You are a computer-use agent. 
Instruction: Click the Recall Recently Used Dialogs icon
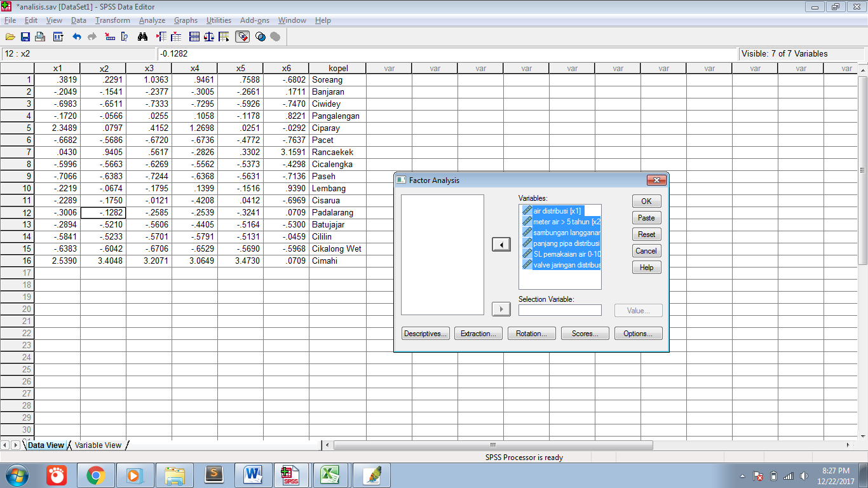58,36
